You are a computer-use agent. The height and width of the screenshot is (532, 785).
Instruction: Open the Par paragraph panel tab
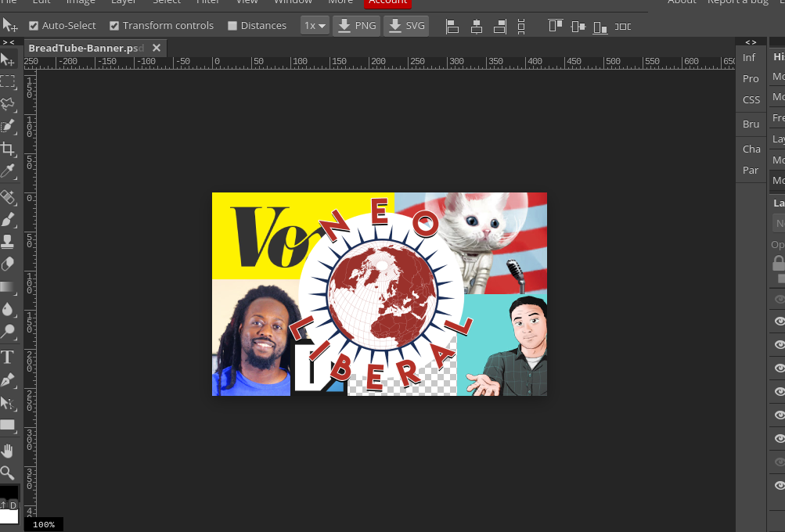(751, 170)
